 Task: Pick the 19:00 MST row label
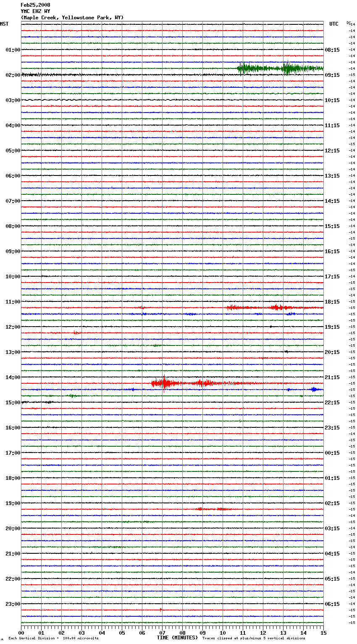click(13, 503)
